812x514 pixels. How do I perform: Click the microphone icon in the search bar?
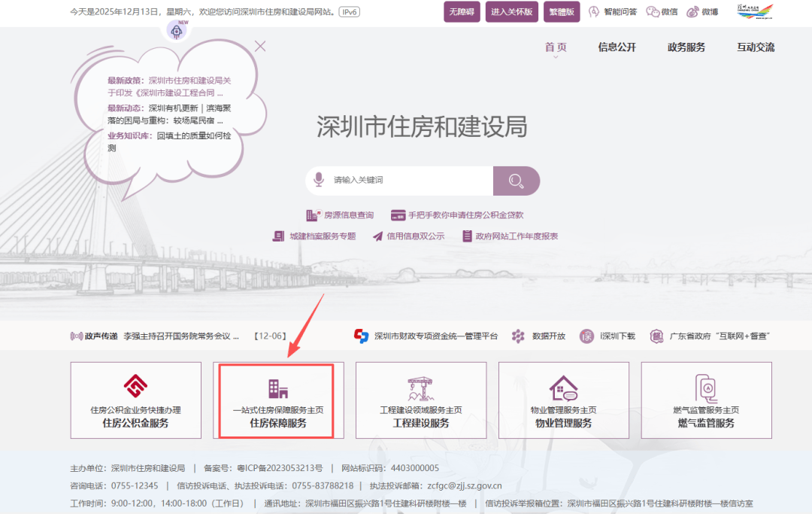(317, 181)
